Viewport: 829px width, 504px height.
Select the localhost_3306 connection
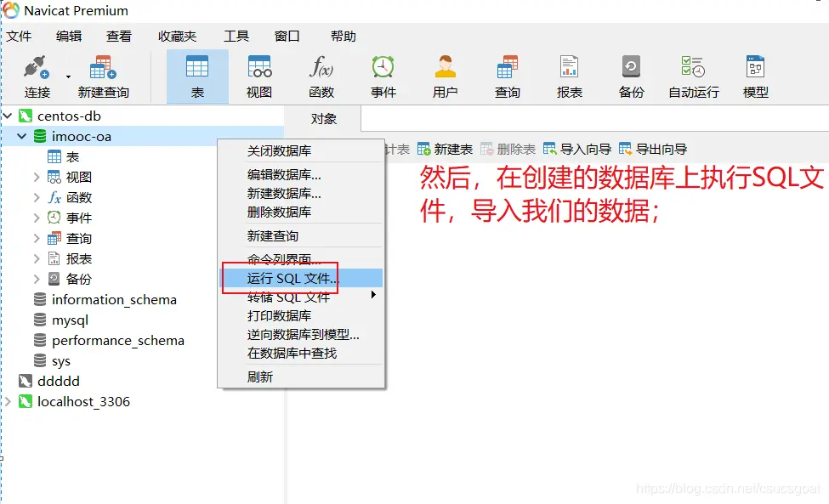tap(83, 401)
